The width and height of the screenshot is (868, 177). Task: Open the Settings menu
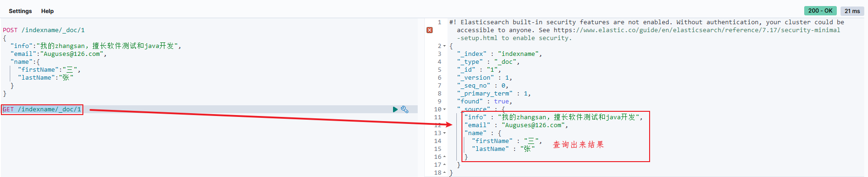pyautogui.click(x=20, y=11)
